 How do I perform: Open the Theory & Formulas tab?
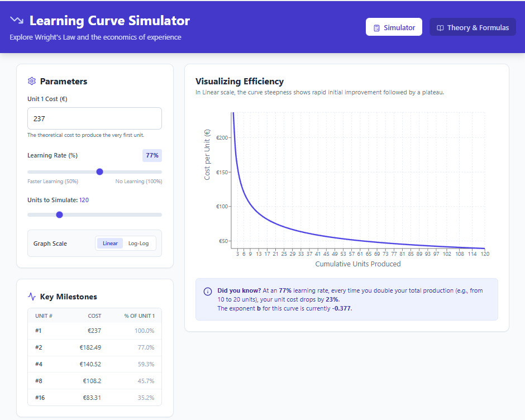(x=472, y=27)
